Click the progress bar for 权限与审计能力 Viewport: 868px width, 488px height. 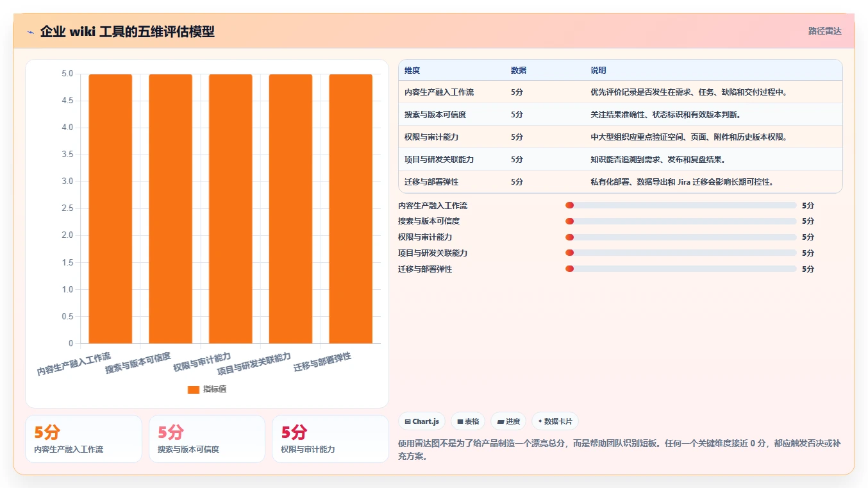point(681,237)
